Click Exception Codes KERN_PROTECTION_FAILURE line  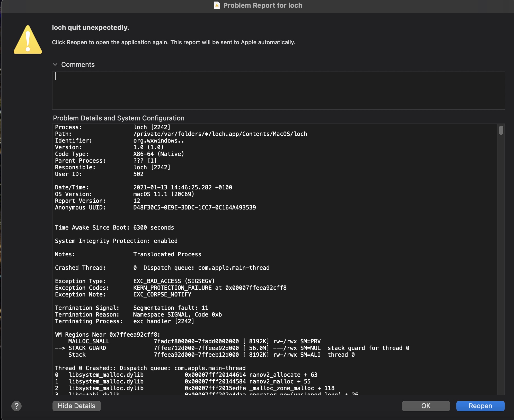point(171,288)
